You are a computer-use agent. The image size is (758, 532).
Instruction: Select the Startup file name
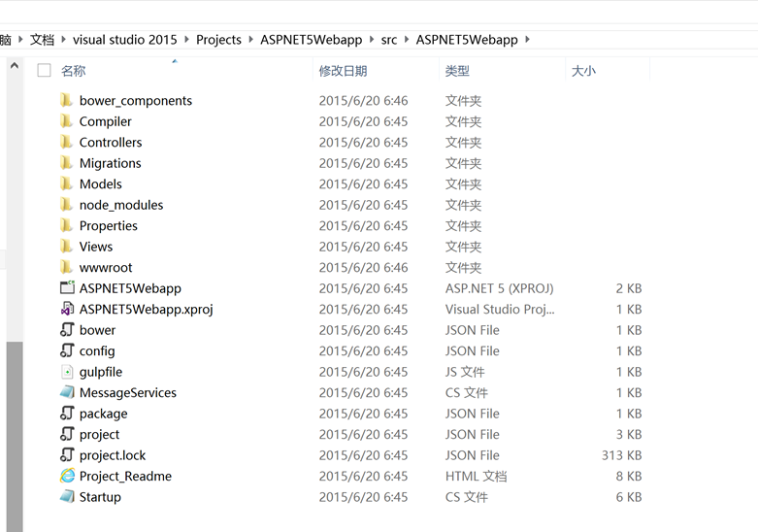(100, 497)
